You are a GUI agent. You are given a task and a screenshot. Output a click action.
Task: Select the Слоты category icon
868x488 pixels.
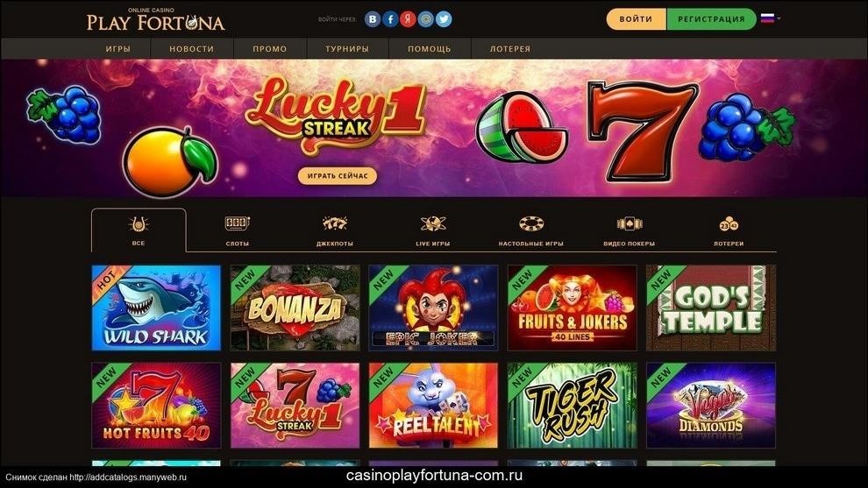coord(237,223)
